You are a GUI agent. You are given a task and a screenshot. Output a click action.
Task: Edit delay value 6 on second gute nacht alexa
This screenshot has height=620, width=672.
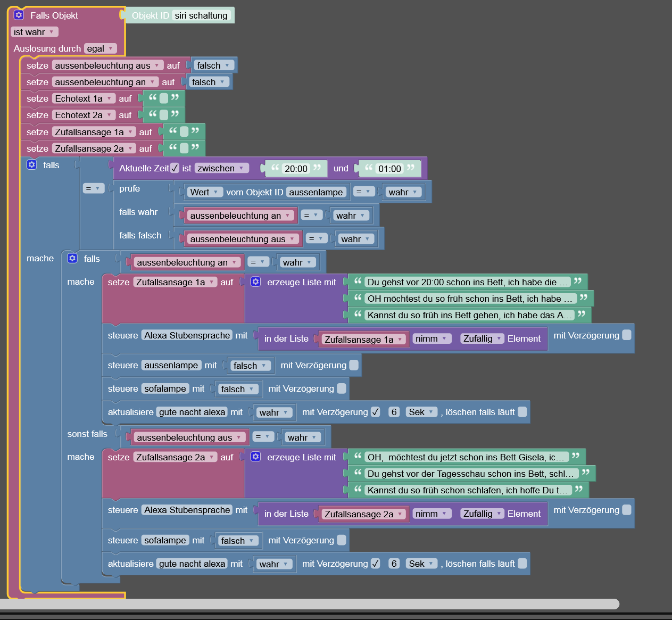point(394,564)
